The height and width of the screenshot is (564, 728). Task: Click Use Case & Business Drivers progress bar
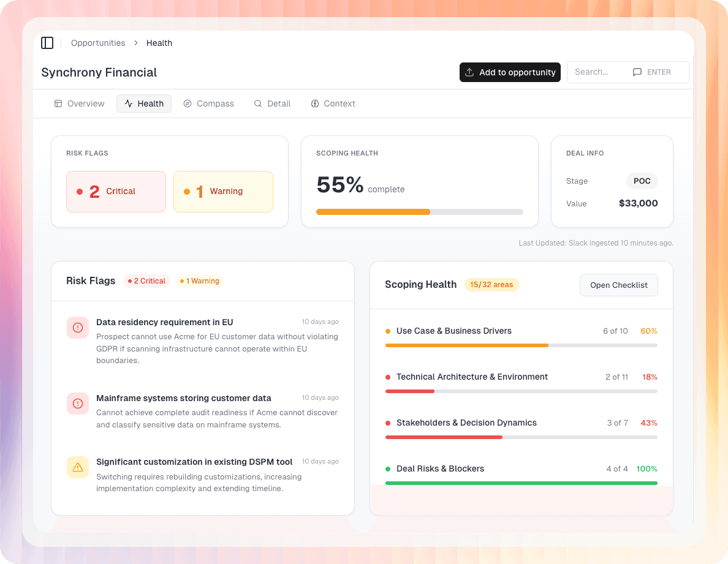pyautogui.click(x=521, y=345)
